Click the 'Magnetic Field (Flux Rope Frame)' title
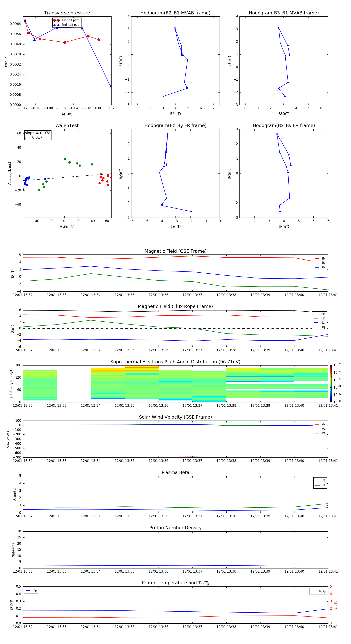Image resolution: width=351 pixels, height=644 pixels. pyautogui.click(x=175, y=307)
